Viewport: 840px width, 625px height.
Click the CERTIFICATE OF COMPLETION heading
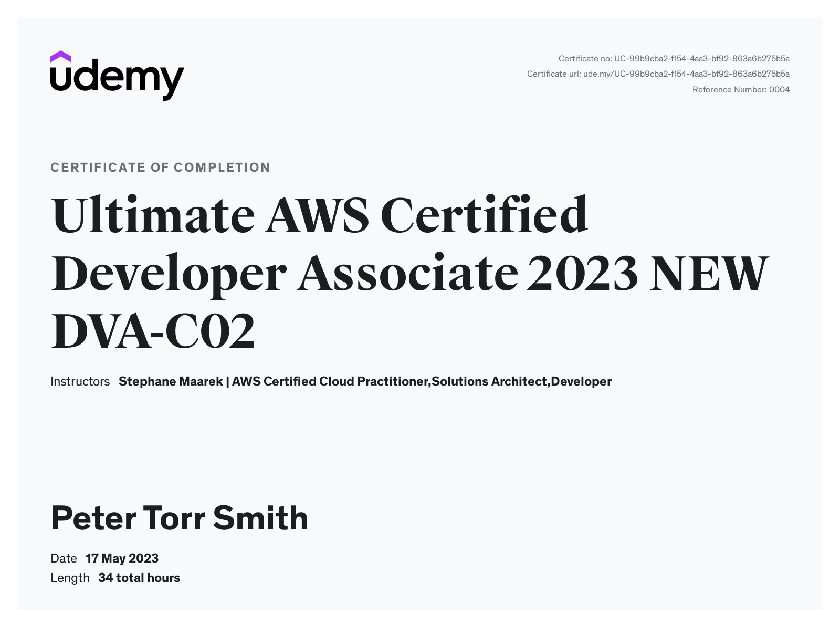[160, 168]
